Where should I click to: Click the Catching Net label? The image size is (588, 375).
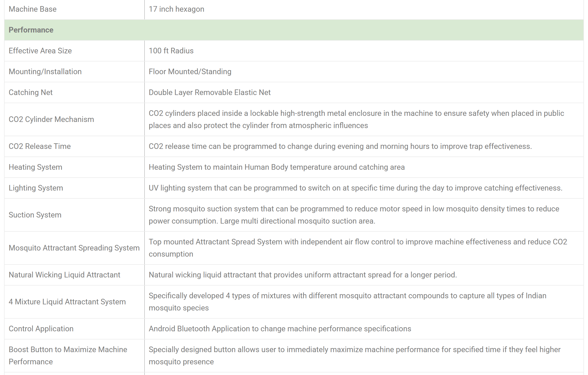(31, 92)
